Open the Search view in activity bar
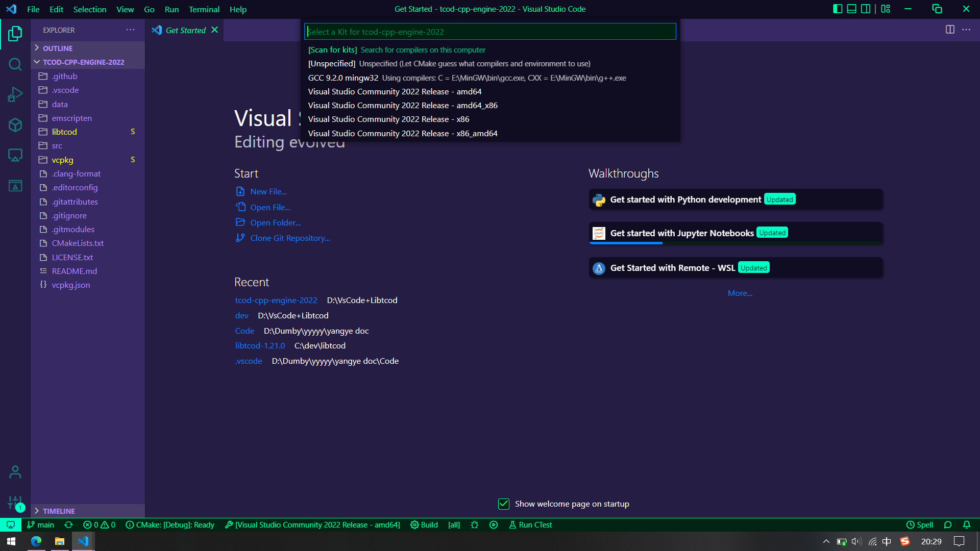 [x=15, y=64]
